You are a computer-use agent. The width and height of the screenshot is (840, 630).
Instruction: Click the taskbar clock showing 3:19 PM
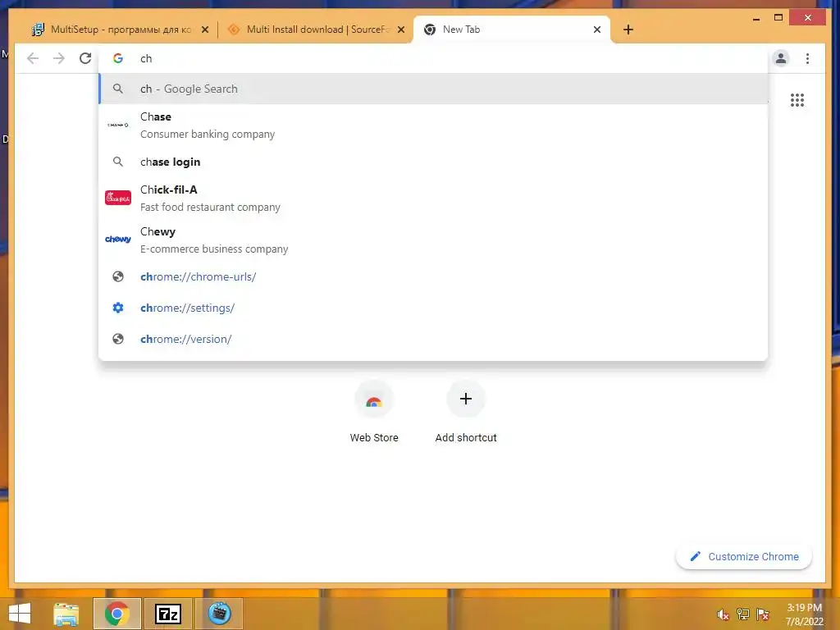coord(804,614)
